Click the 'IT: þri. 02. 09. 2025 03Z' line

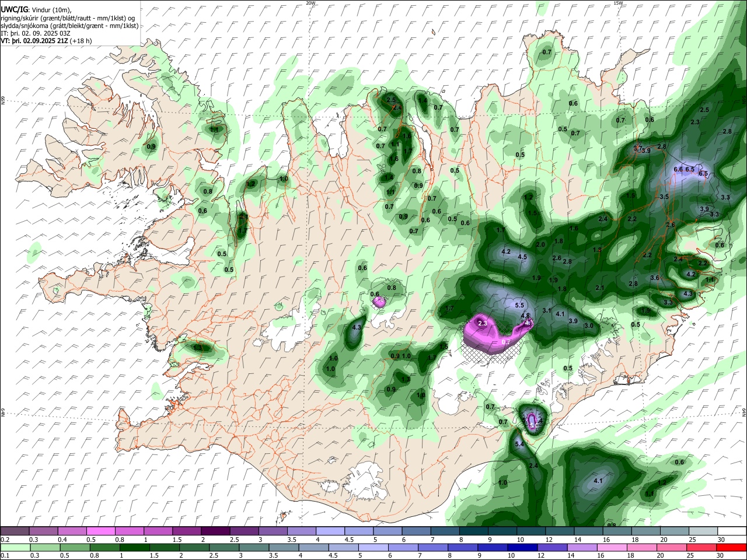point(35,33)
